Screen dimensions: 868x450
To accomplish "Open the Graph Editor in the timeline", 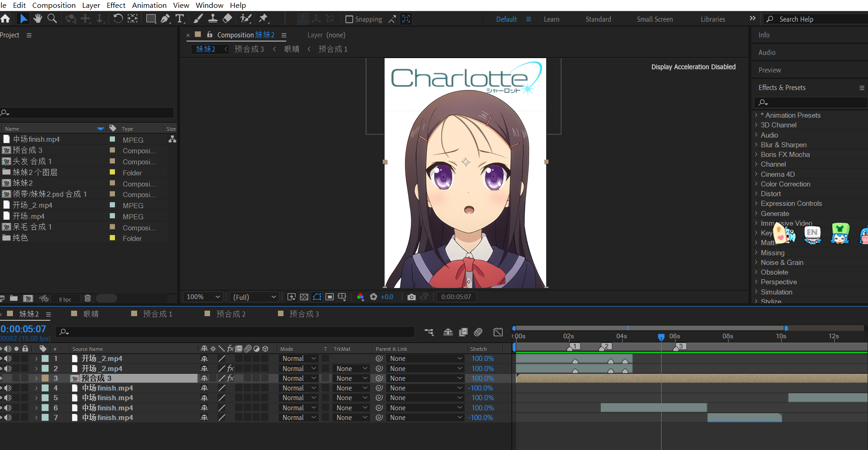I will (498, 332).
